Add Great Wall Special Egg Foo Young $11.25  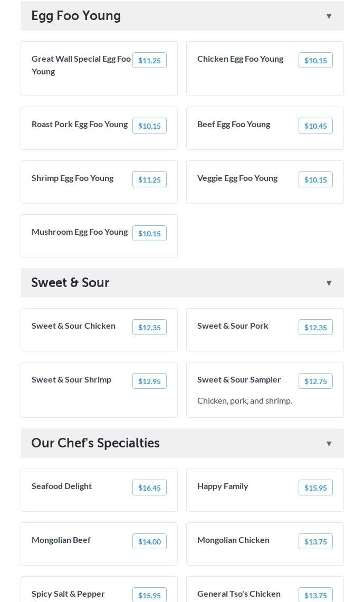click(149, 61)
